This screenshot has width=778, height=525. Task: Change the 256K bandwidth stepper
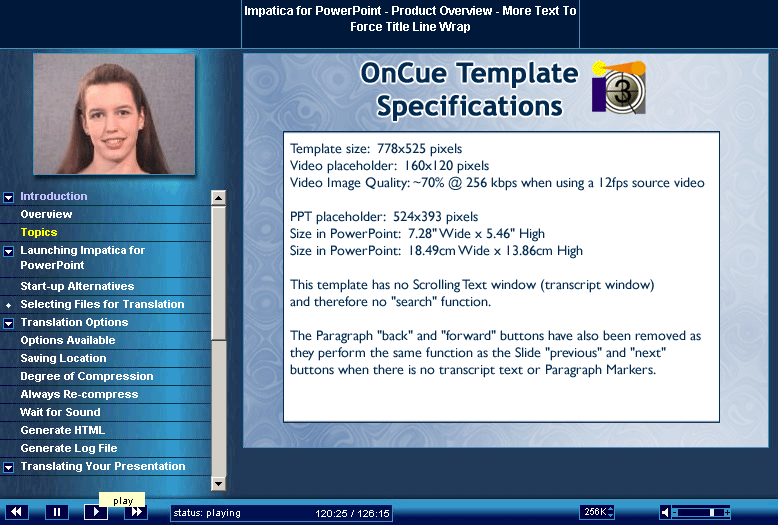coord(611,512)
